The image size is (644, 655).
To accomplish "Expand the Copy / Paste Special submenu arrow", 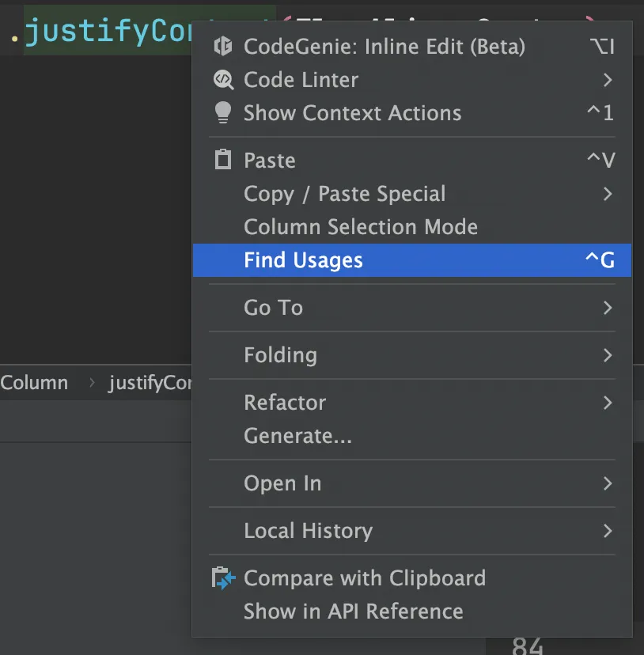I will tap(608, 193).
